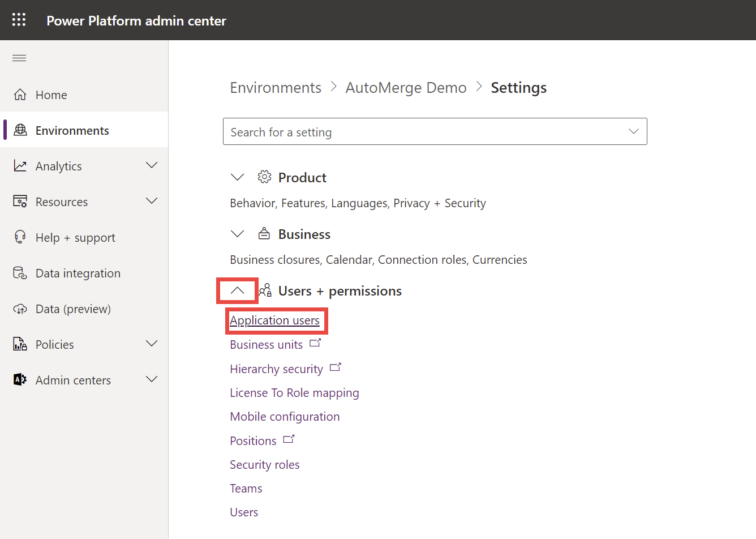Collapse the Users + permissions section chevron
Screen dimensions: 756x539
[x=238, y=290]
